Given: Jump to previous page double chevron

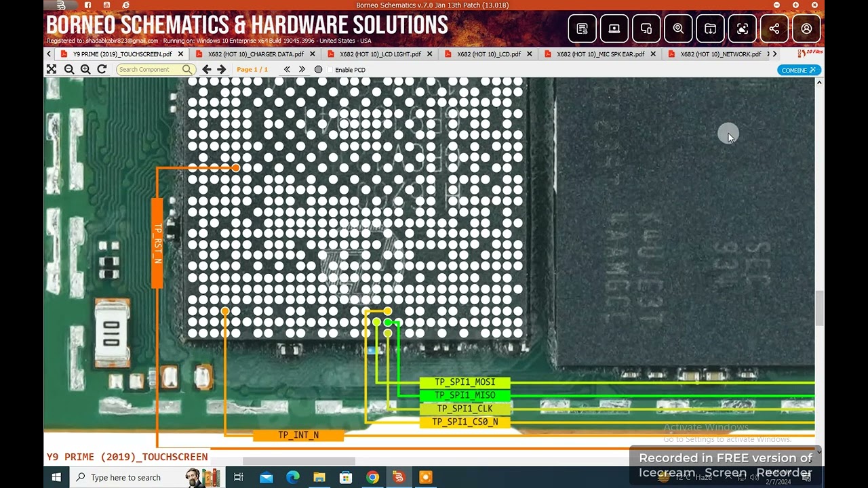Looking at the screenshot, I should pyautogui.click(x=287, y=69).
